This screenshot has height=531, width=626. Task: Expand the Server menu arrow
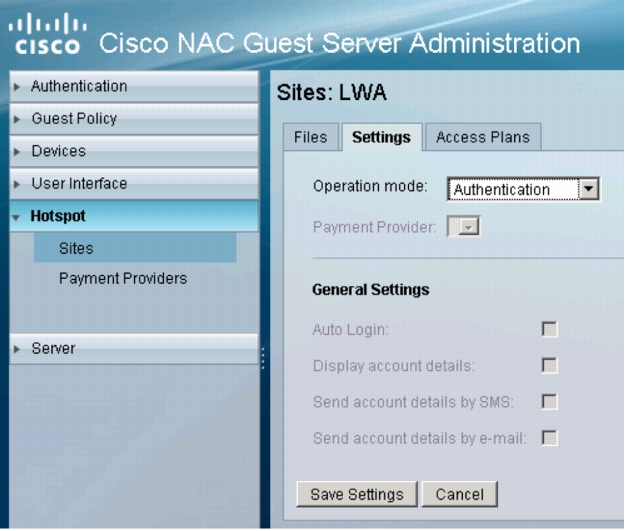tap(16, 349)
